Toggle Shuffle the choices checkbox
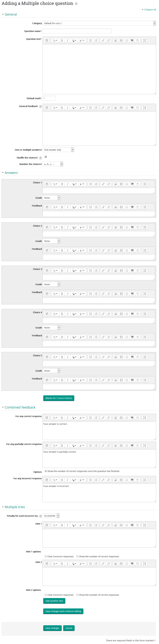This screenshot has height=644, width=159. pyautogui.click(x=46, y=157)
